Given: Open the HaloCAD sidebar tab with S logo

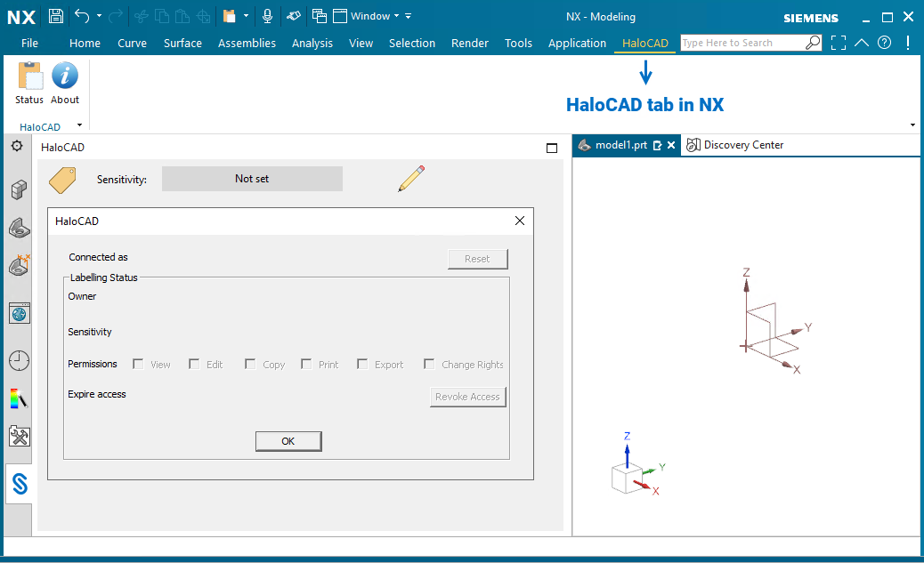Looking at the screenshot, I should coord(20,484).
